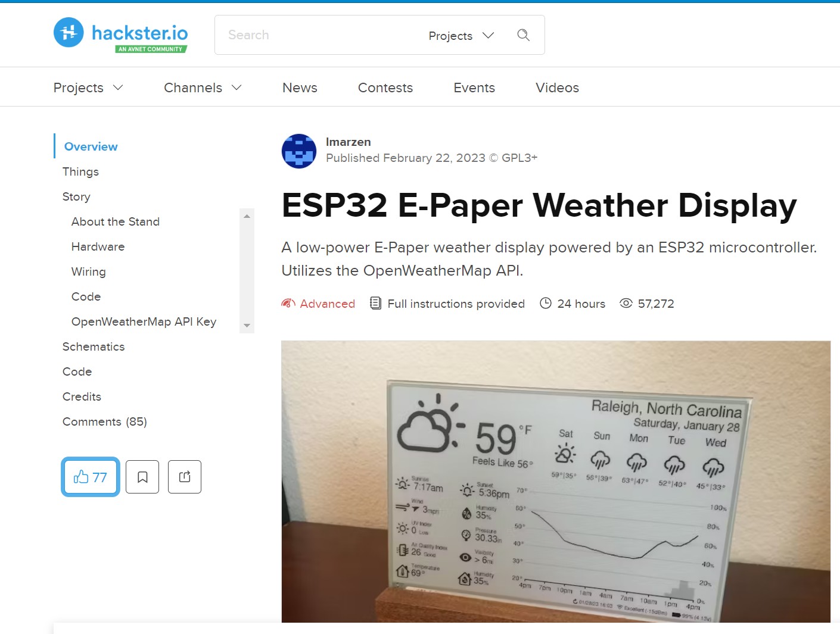Click the eye views icon
Screen dimensions: 840x634
tap(626, 303)
